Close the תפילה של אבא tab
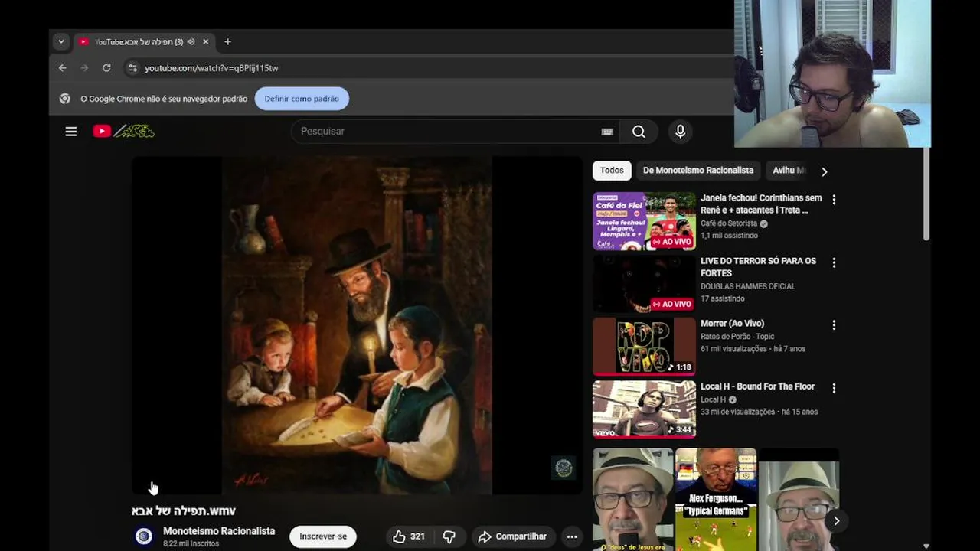Viewport: 980px width, 551px height. (205, 42)
